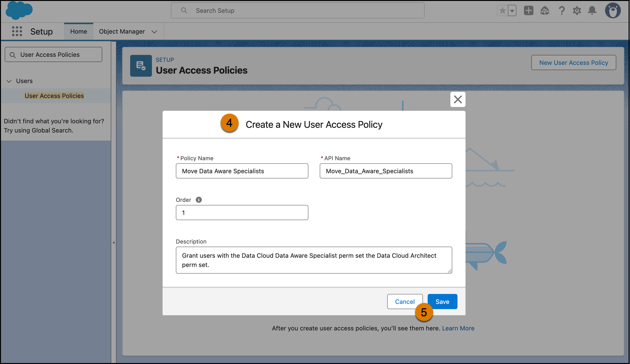Select User Access Policies in sidebar tree
The height and width of the screenshot is (364, 630).
(54, 96)
